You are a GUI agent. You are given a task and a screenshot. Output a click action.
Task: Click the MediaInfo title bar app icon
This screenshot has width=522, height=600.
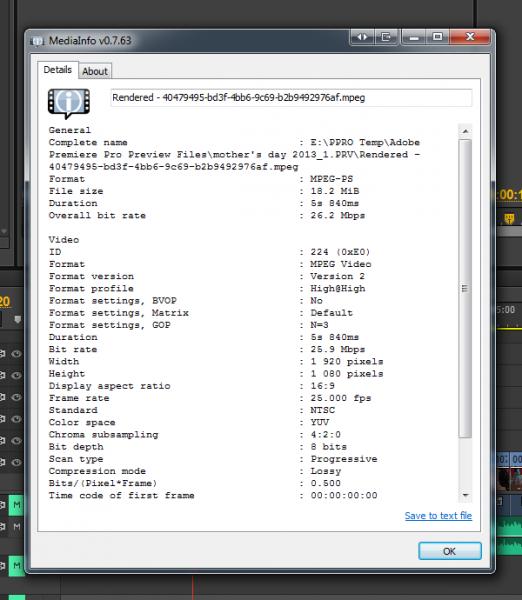[x=37, y=41]
